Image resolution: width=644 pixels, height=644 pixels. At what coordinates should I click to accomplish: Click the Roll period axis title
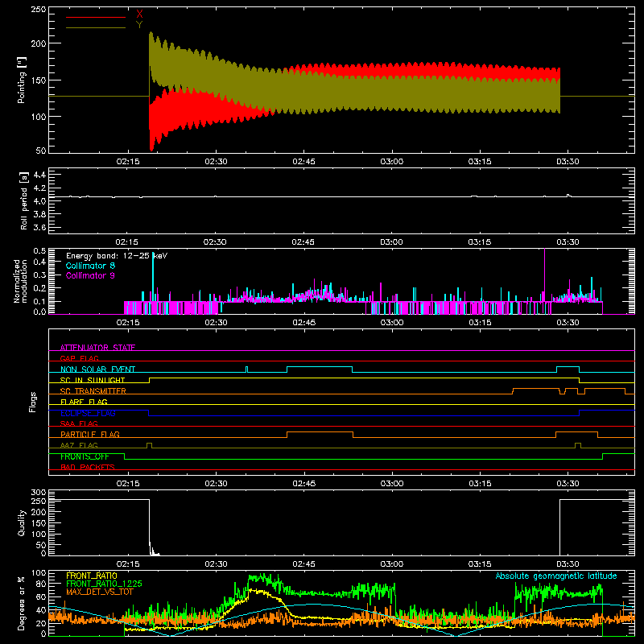point(23,201)
